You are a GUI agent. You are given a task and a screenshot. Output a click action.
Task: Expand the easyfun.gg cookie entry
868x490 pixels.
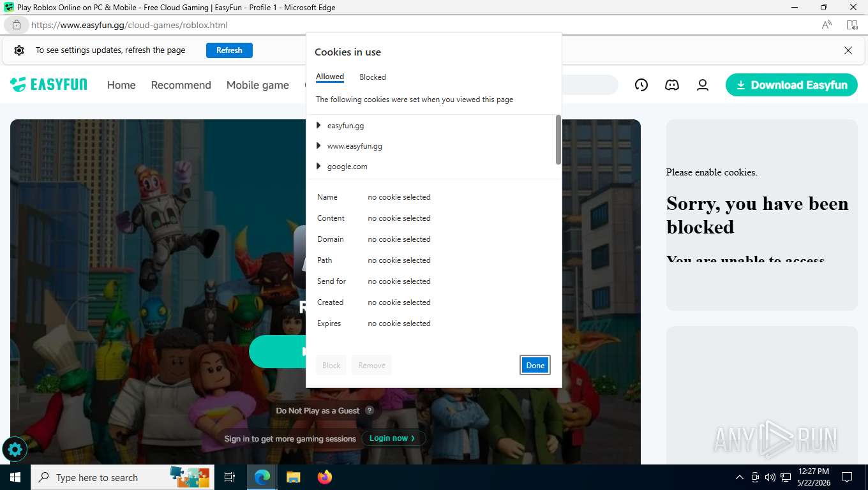tap(318, 125)
